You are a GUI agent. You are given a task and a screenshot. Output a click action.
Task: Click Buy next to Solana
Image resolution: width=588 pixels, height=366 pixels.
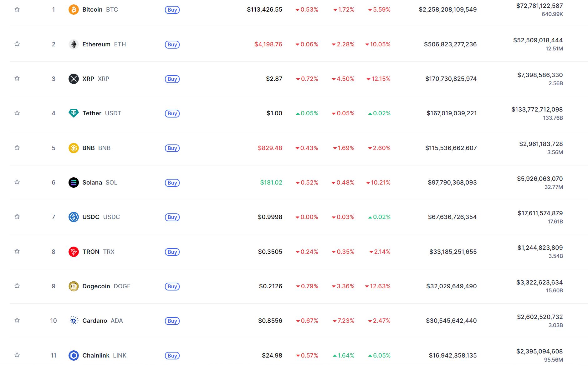click(172, 183)
